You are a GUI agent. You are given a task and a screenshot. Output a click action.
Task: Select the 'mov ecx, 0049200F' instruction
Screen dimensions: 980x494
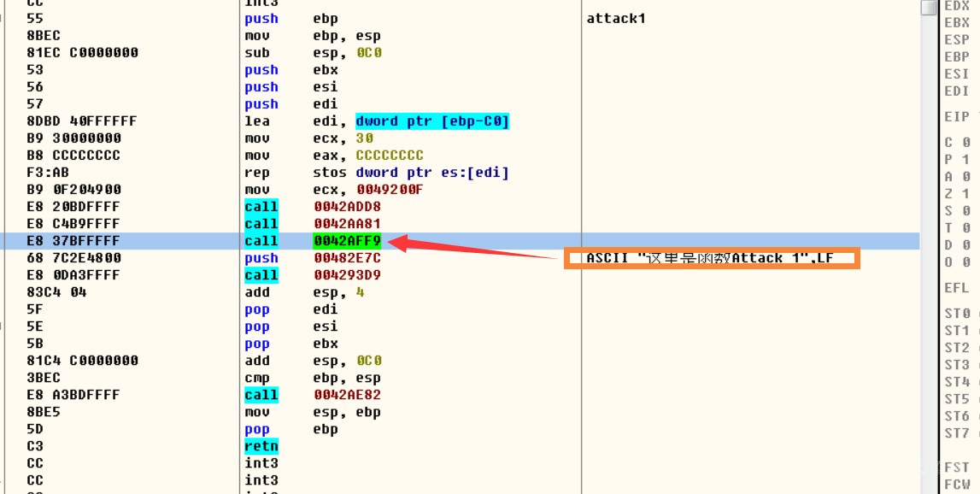pyautogui.click(x=334, y=190)
